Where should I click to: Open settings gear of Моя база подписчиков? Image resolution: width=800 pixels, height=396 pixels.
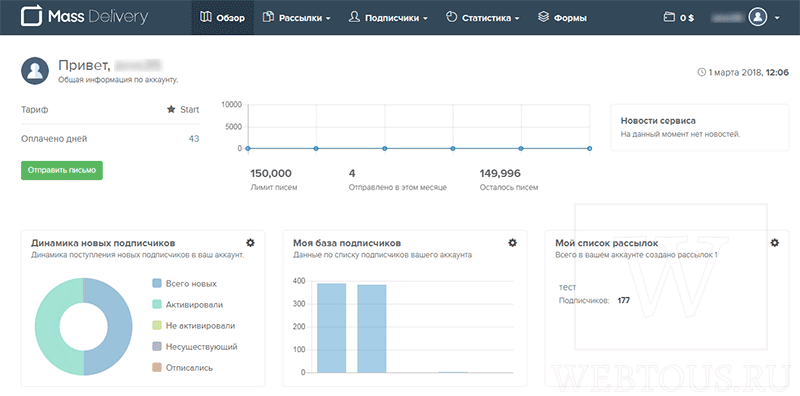512,243
